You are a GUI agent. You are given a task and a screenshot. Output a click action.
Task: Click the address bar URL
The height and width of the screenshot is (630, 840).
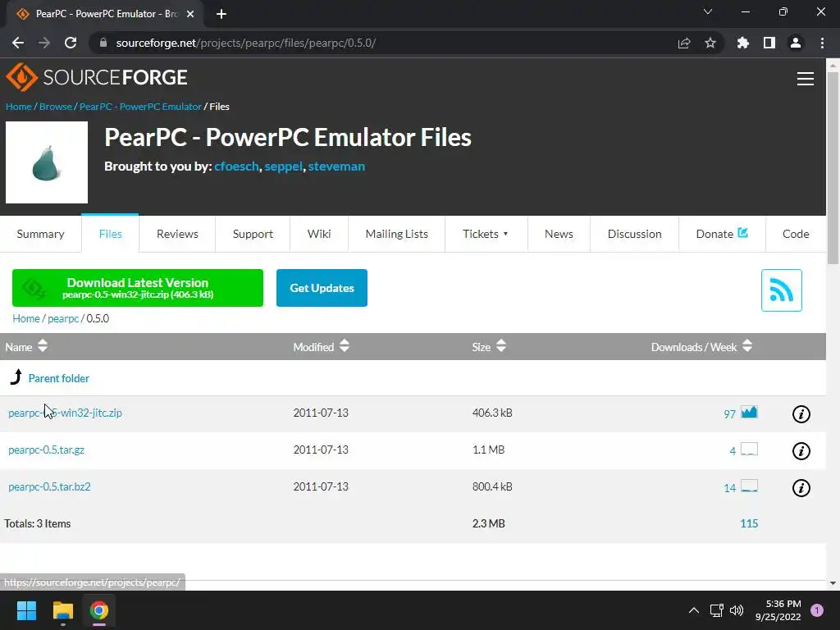pyautogui.click(x=246, y=43)
